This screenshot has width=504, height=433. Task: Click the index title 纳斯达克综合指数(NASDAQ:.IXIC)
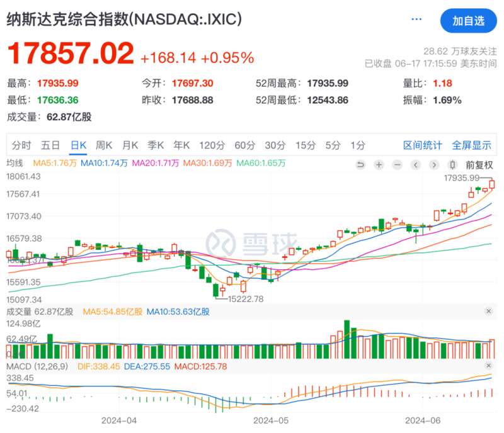point(124,20)
